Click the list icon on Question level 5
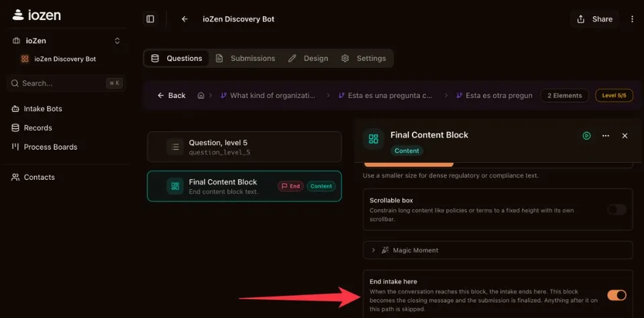Viewport: 644px width, 318px height. pyautogui.click(x=175, y=147)
